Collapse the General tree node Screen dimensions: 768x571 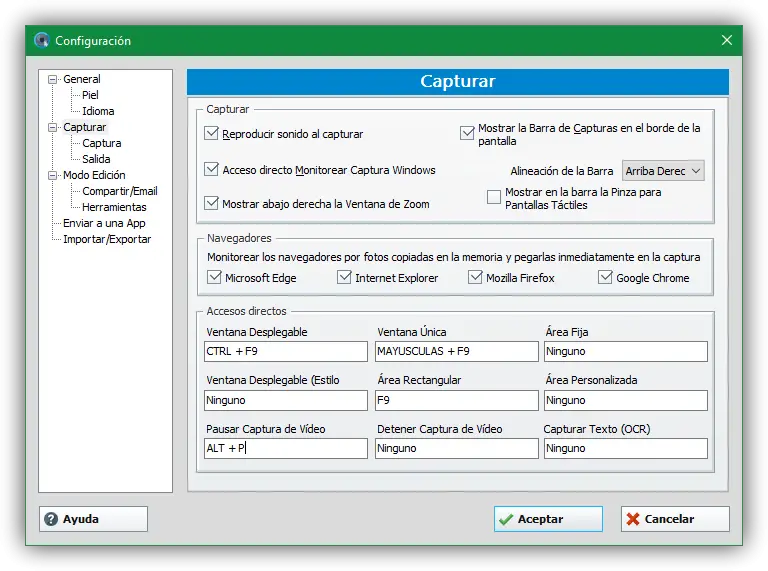[x=52, y=79]
